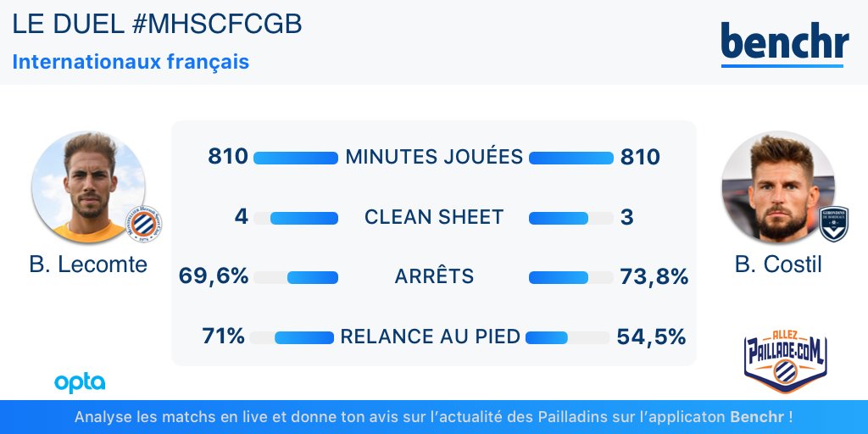Click the Girondins de Bordeaux crest
Screen dimensions: 868x434
pos(834,224)
